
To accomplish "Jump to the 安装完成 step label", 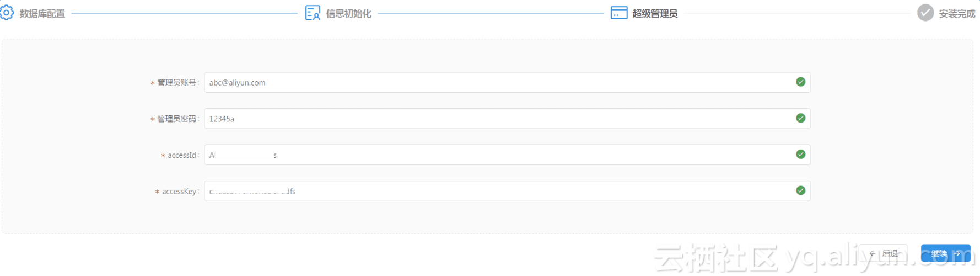I will 957,14.
